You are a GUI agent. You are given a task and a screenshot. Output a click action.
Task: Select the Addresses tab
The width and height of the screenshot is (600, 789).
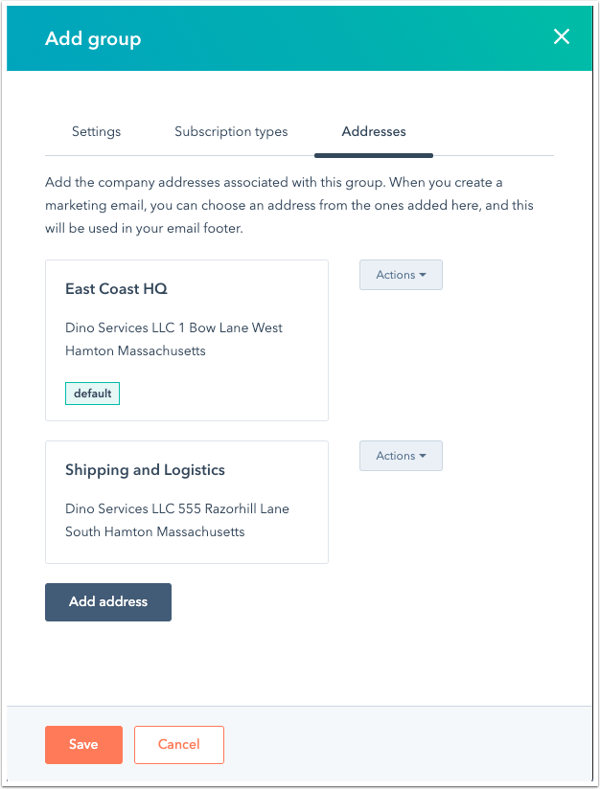(373, 132)
